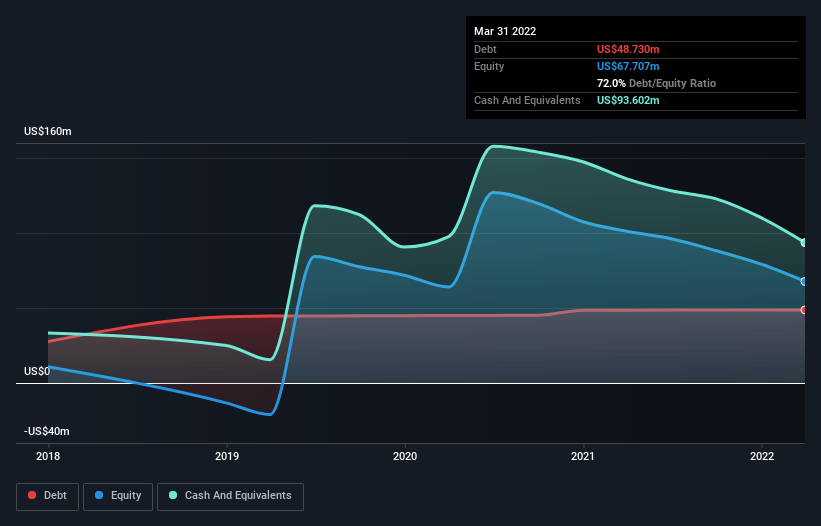821x526 pixels.
Task: Click the 2022 x-axis label
Action: 762,456
